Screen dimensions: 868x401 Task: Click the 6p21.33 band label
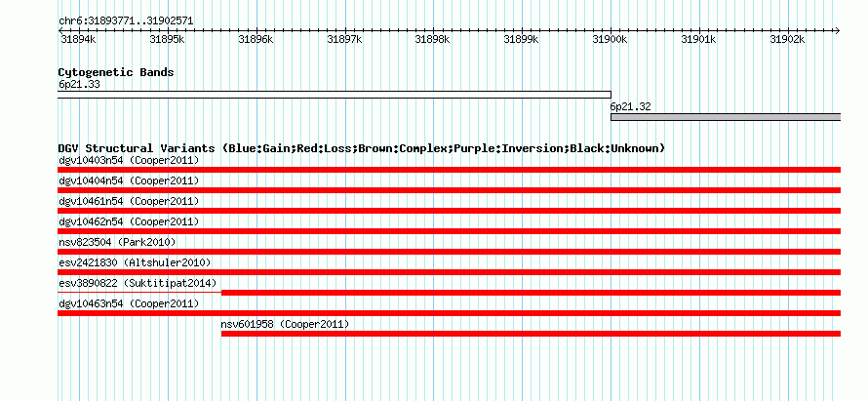79,85
